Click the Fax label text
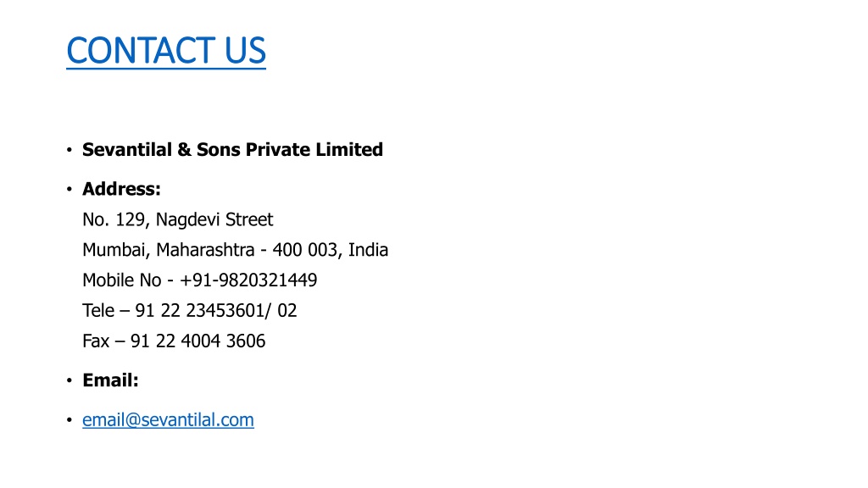This screenshot has height=488, width=868. (96, 341)
